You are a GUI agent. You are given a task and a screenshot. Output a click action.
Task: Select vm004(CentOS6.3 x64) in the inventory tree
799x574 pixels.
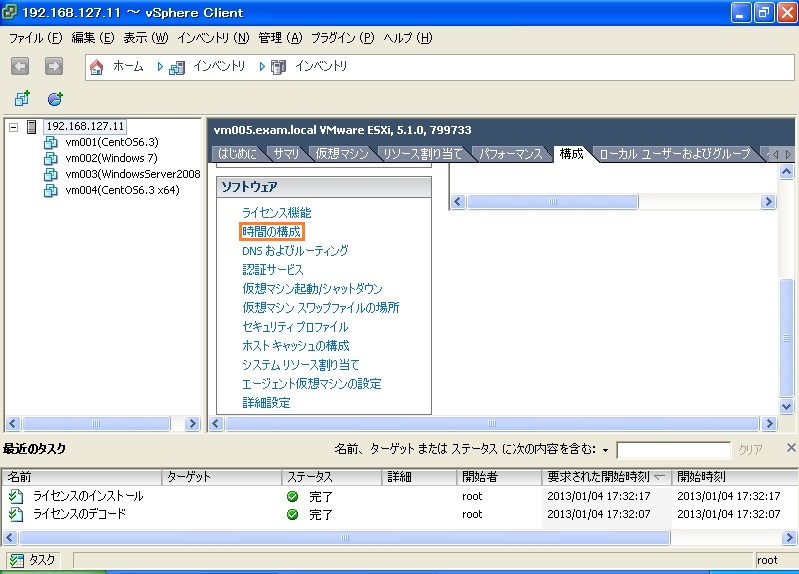pyautogui.click(x=122, y=190)
